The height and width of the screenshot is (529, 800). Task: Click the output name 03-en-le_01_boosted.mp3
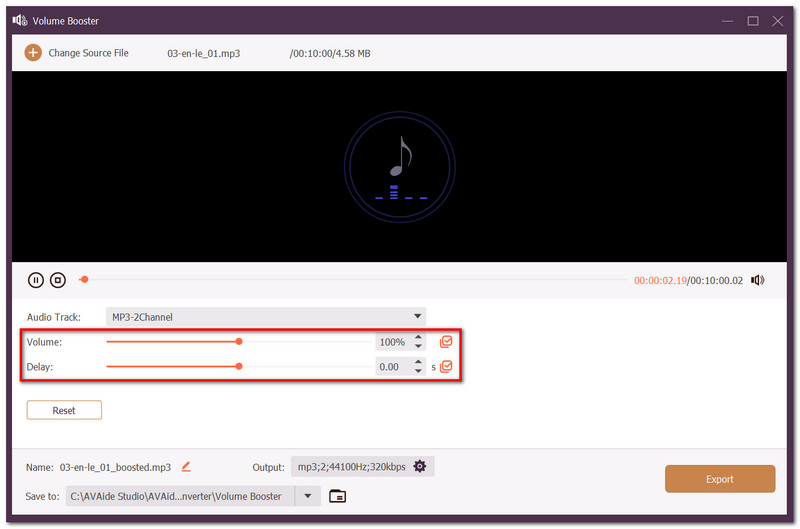(x=115, y=467)
